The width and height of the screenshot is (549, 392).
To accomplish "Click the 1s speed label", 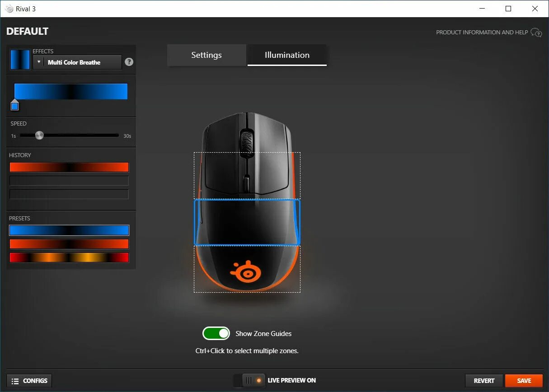I will click(x=14, y=136).
